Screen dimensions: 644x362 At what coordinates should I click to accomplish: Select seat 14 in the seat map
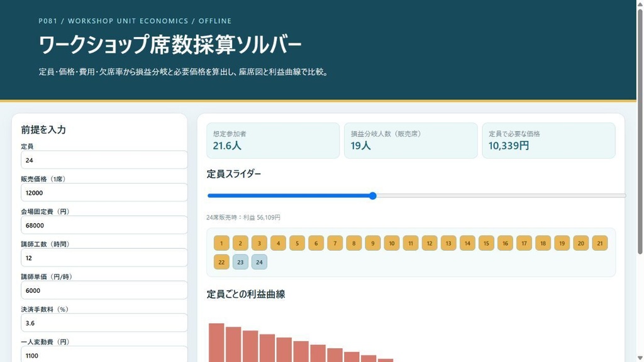(x=467, y=243)
